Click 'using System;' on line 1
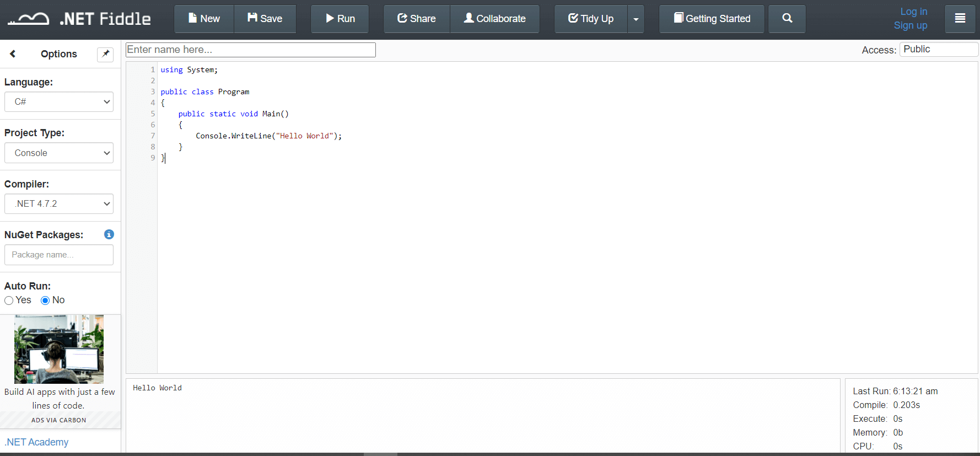Screen dimensions: 980x456 coord(189,70)
